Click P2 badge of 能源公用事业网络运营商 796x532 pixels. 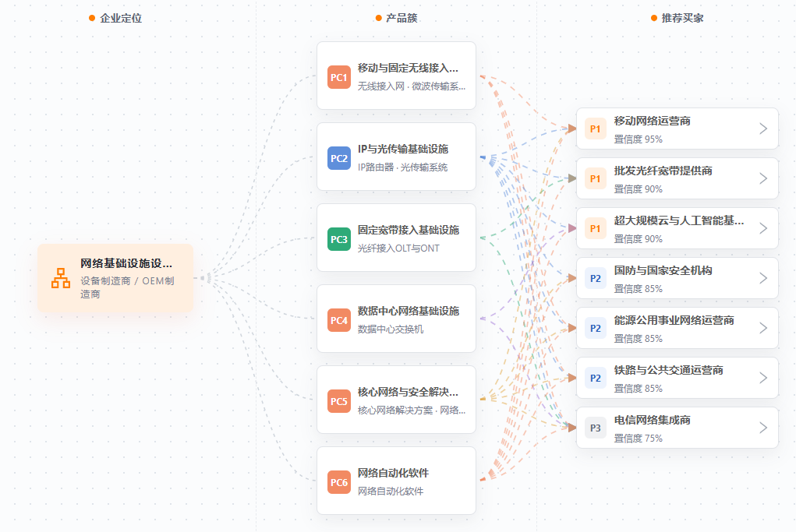click(595, 328)
